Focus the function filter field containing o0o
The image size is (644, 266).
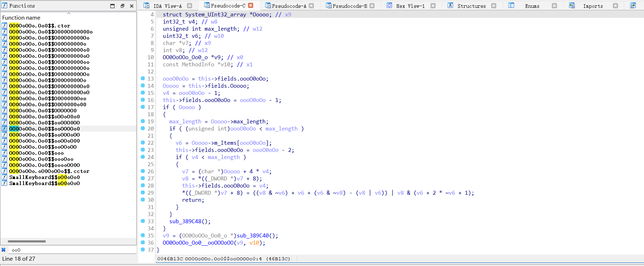pyautogui.click(x=73, y=250)
